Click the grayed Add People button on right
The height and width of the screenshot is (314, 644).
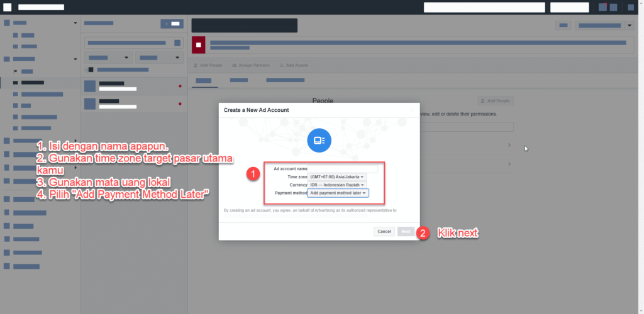coord(495,100)
